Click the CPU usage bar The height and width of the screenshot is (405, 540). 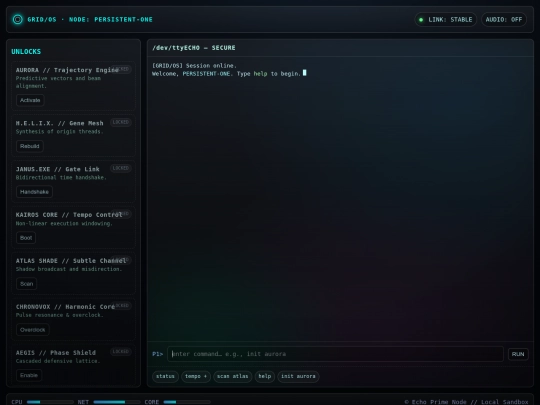(x=50, y=402)
